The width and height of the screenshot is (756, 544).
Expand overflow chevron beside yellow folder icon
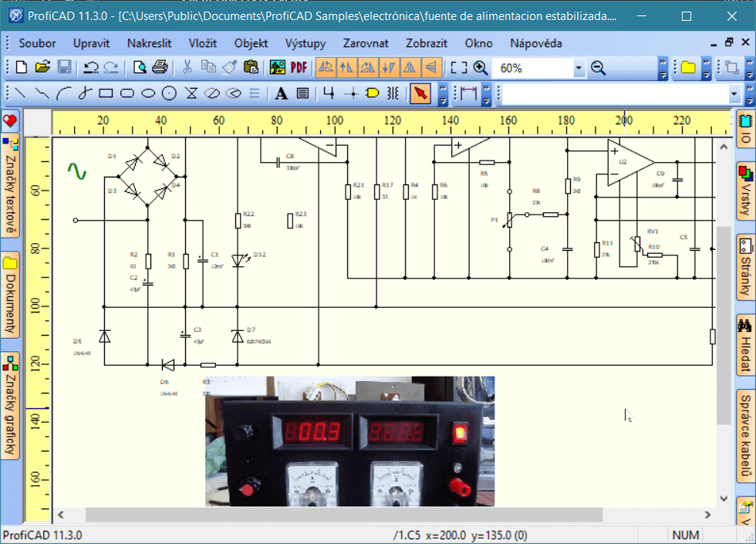[x=706, y=68]
